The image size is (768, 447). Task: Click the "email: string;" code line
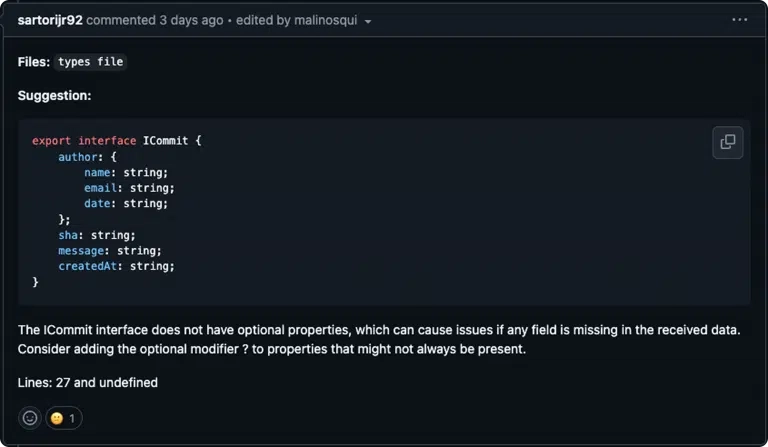click(129, 188)
